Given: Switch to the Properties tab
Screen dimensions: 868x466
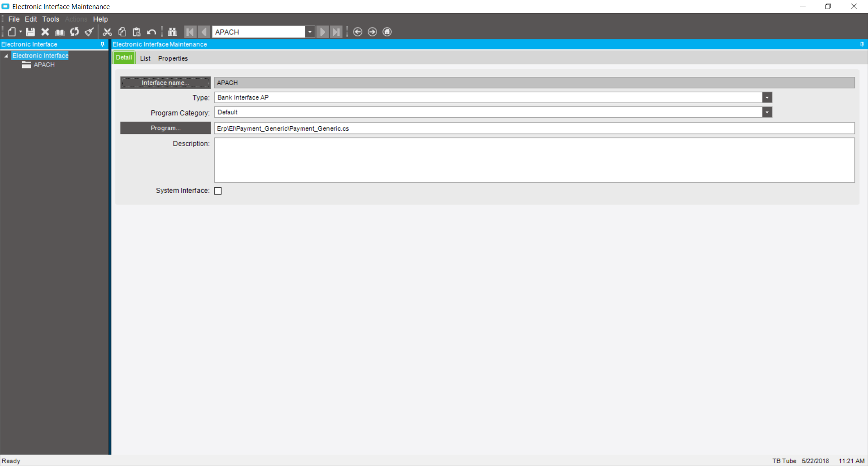Looking at the screenshot, I should point(173,58).
